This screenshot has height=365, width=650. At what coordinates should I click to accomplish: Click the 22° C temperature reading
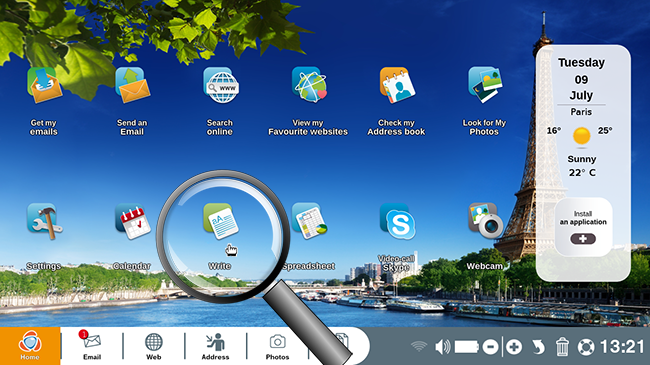[582, 173]
